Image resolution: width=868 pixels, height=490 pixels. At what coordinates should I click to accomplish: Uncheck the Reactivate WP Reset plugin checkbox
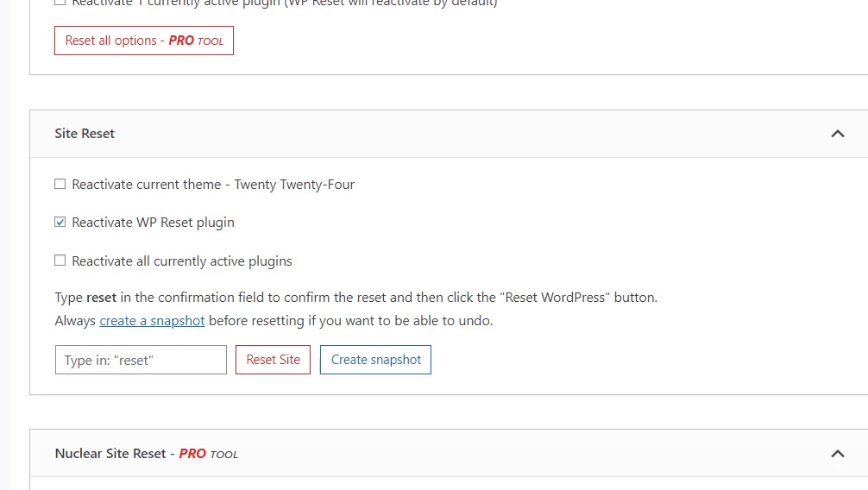point(60,222)
